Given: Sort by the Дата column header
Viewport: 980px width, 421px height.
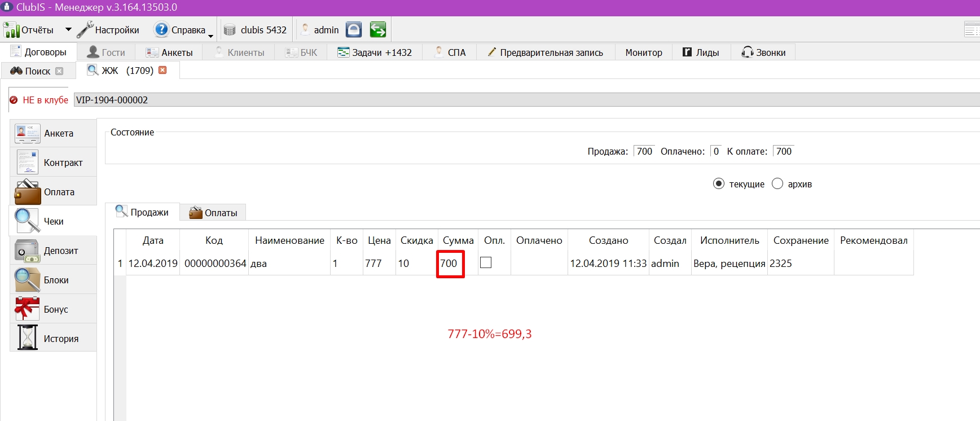Looking at the screenshot, I should point(153,240).
